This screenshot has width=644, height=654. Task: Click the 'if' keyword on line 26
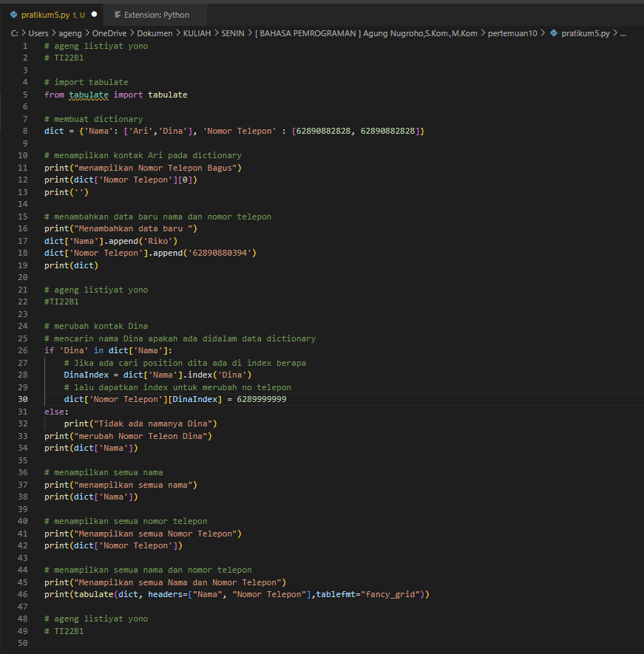pos(50,350)
